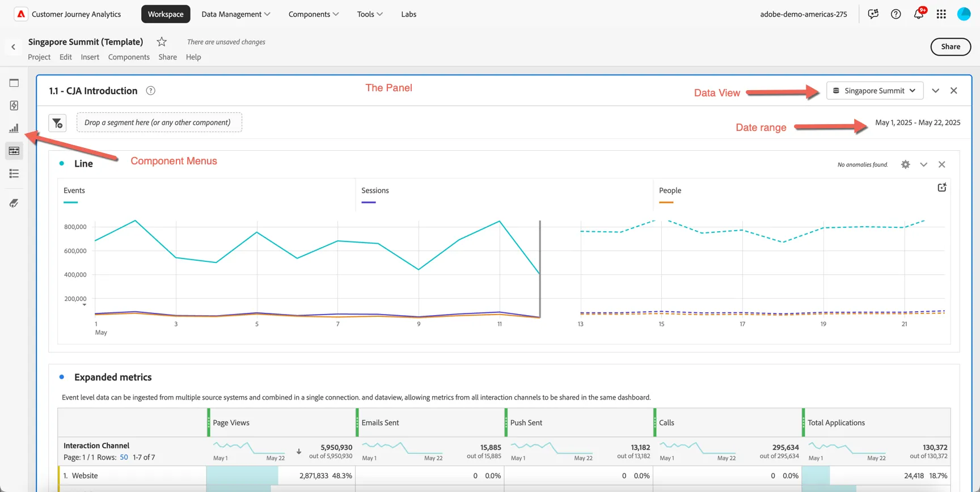Click the Share button
980x492 pixels.
[x=951, y=46]
